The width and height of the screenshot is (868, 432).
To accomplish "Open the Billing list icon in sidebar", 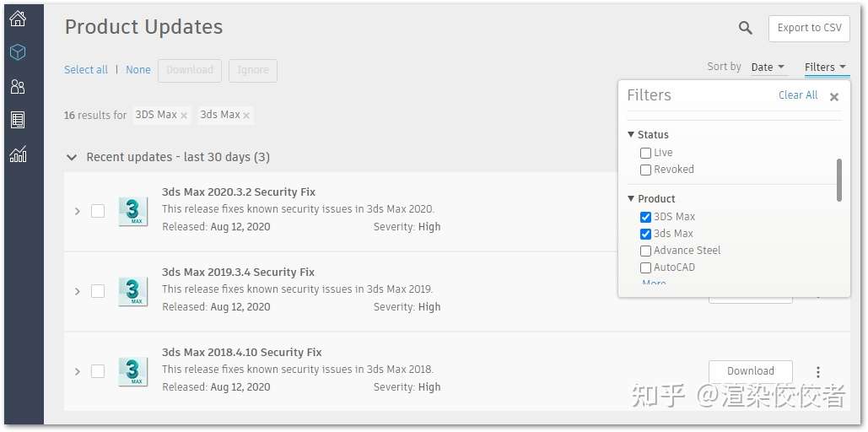I will pos(19,120).
